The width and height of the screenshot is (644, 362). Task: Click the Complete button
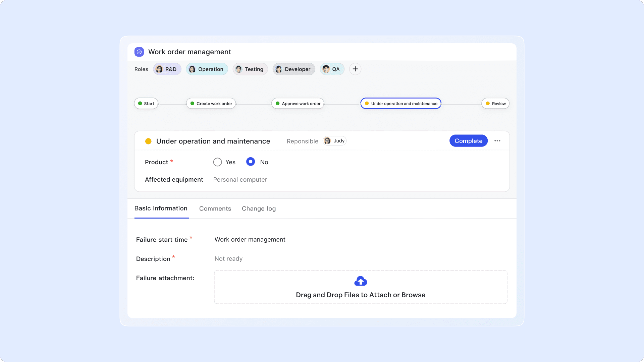click(x=468, y=141)
